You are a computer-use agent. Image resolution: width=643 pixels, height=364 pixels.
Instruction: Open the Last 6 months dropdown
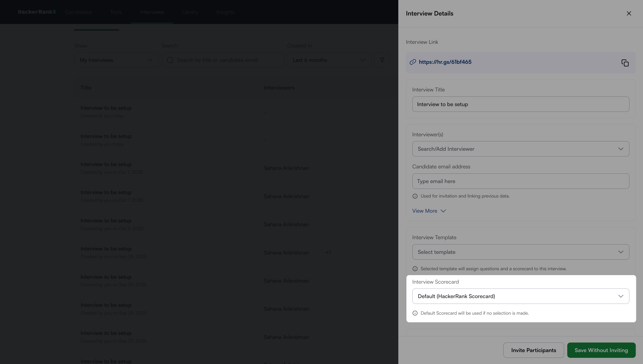click(329, 60)
